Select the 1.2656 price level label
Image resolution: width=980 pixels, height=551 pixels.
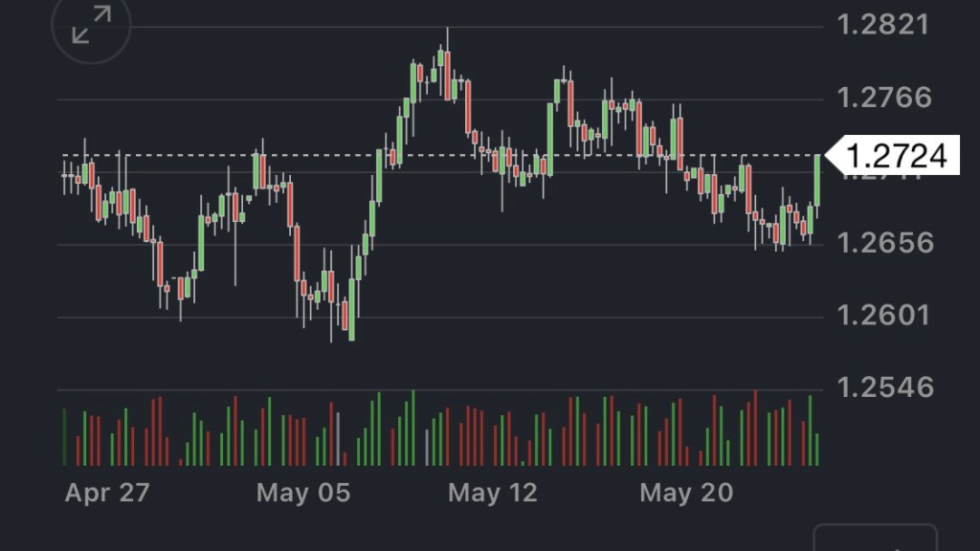tap(882, 243)
